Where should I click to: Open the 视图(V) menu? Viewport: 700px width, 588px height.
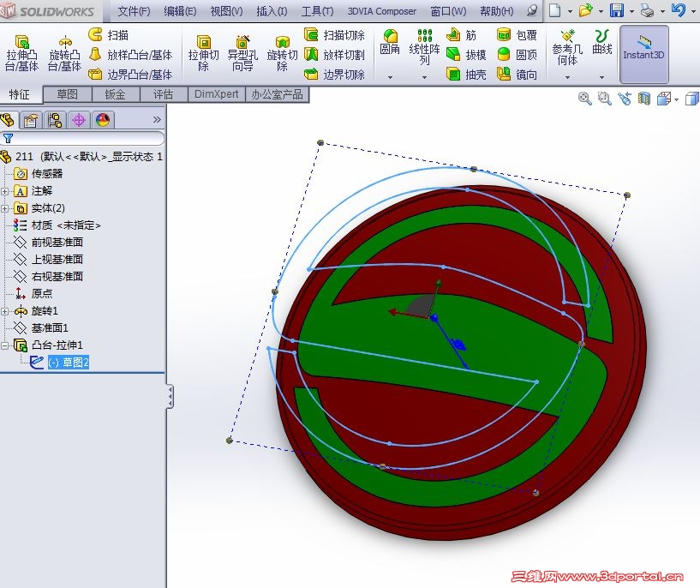click(226, 11)
